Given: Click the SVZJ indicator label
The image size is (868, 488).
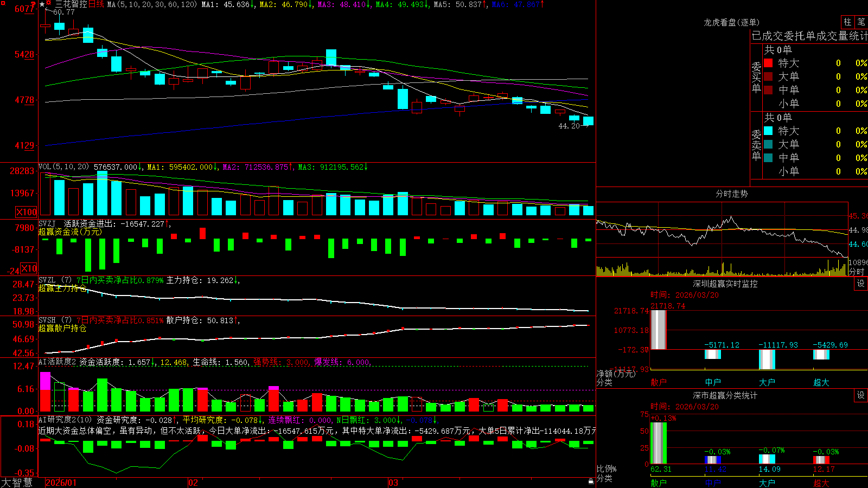Looking at the screenshot, I should 47,223.
